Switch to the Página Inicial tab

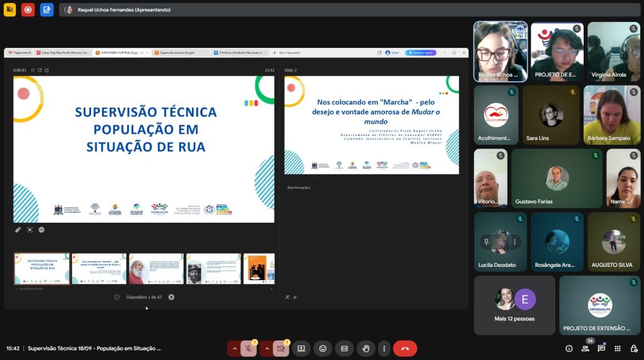[x=19, y=53]
